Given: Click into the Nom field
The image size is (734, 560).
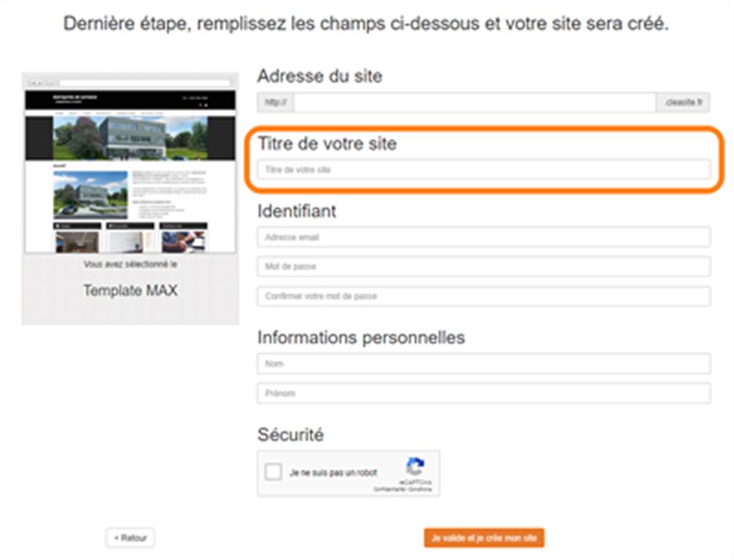Looking at the screenshot, I should [x=484, y=363].
